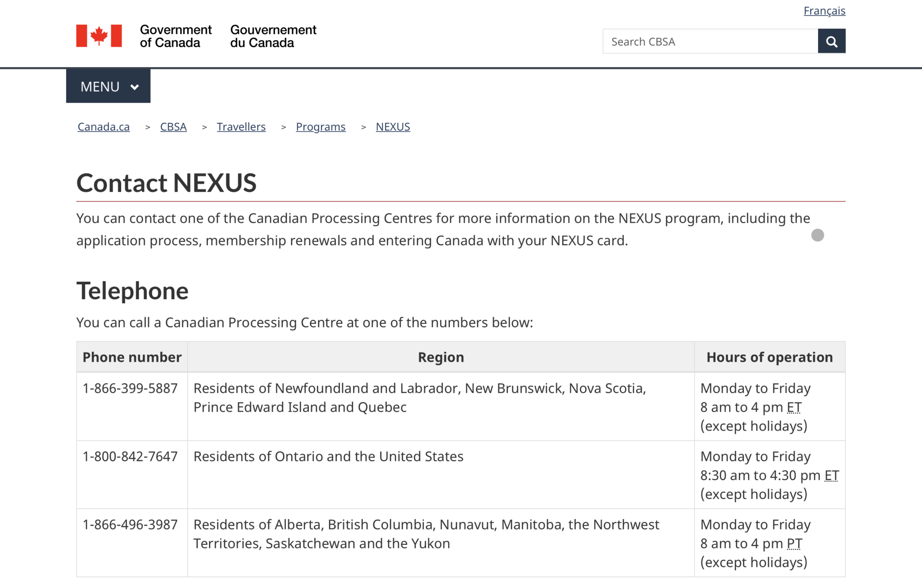The image size is (922, 588).
Task: Open the PT abbreviation definition
Action: (794, 543)
